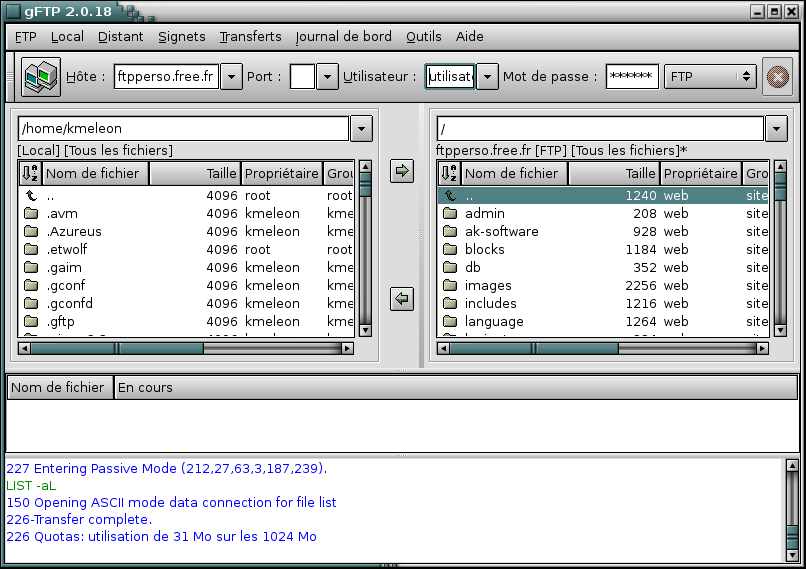Sort local files by Nom de fichier
This screenshot has height=569, width=806.
[95, 173]
